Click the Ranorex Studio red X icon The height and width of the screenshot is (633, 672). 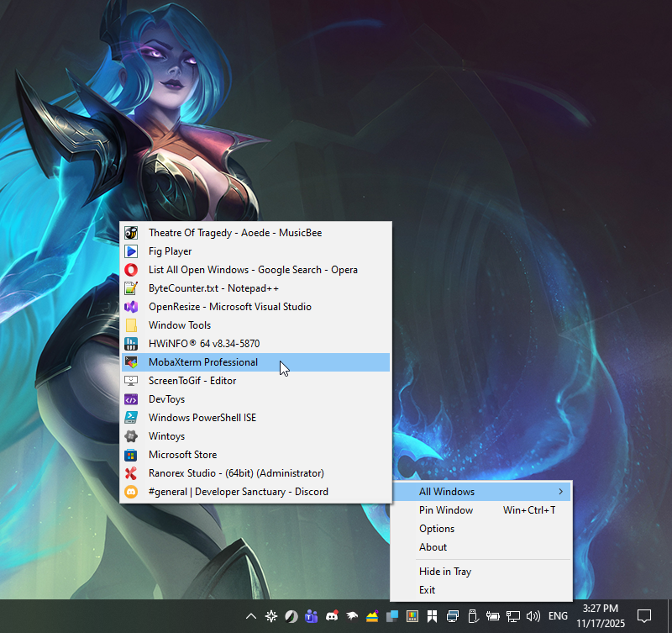click(x=131, y=473)
